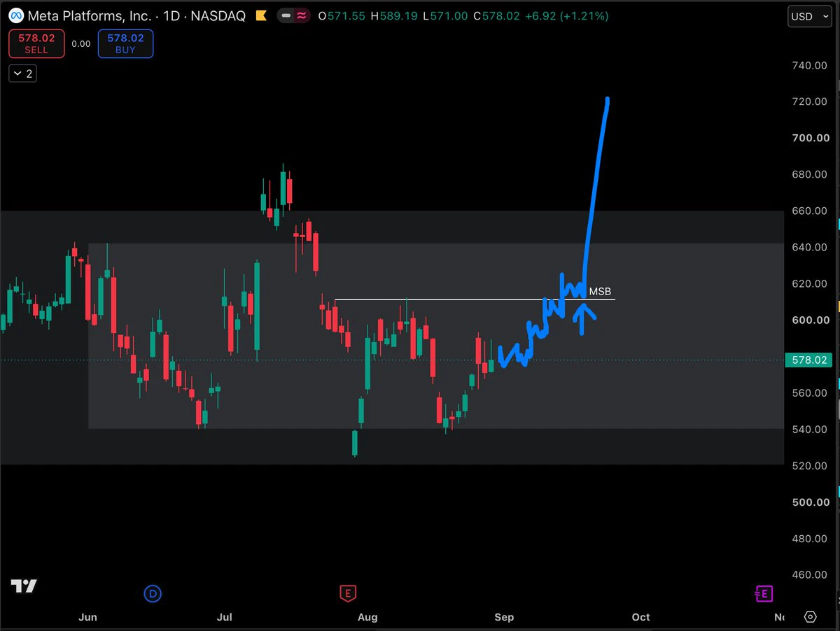
Task: Click the Meta Platforms, Inc. symbol title
Action: (90, 15)
